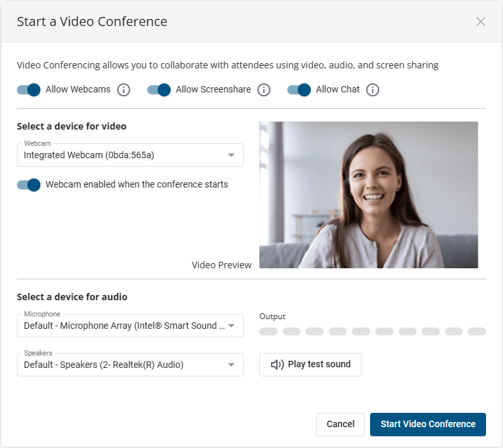The image size is (503, 448).
Task: Click the microphone Output level meter
Action: point(373,331)
